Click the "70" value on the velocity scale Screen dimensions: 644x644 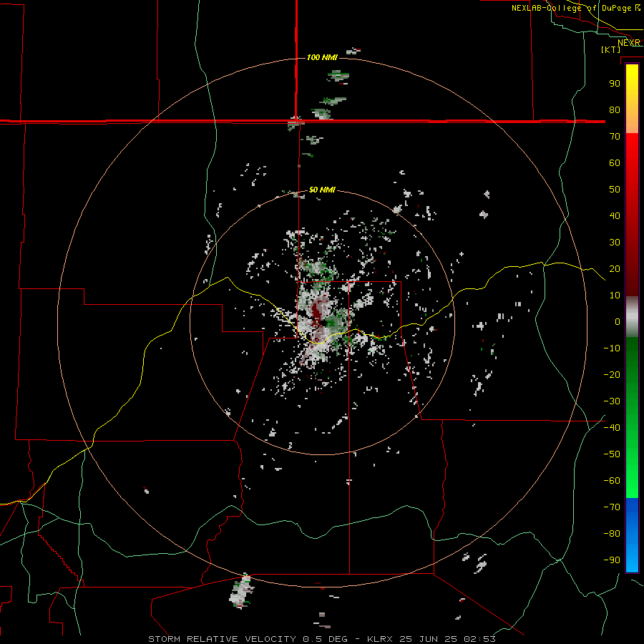click(615, 137)
